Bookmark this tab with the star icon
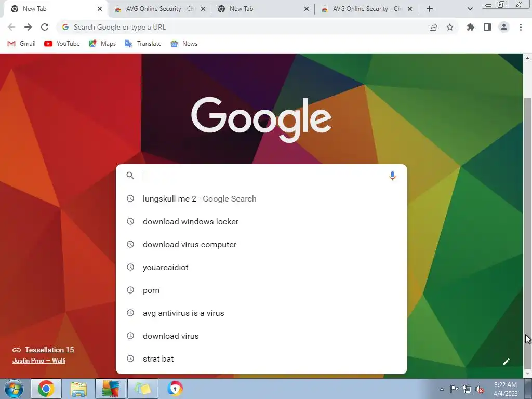This screenshot has width=532, height=399. 450,27
